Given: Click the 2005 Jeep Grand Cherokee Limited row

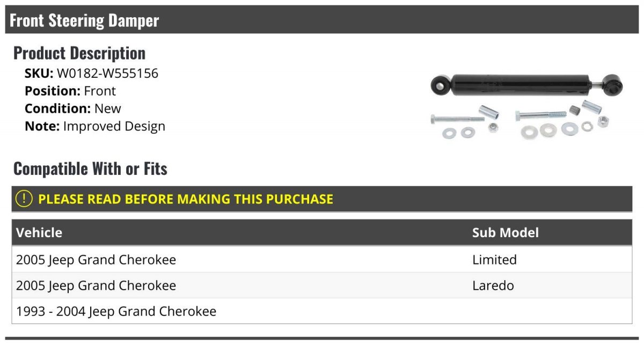Looking at the screenshot, I should tap(322, 260).
